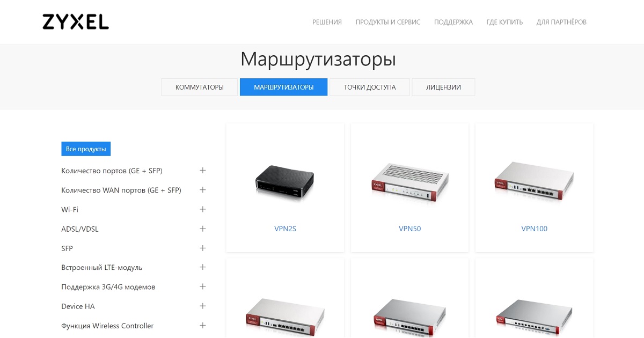The height and width of the screenshot is (338, 644).
Task: Expand the Количество WAN портов filter
Action: point(202,190)
